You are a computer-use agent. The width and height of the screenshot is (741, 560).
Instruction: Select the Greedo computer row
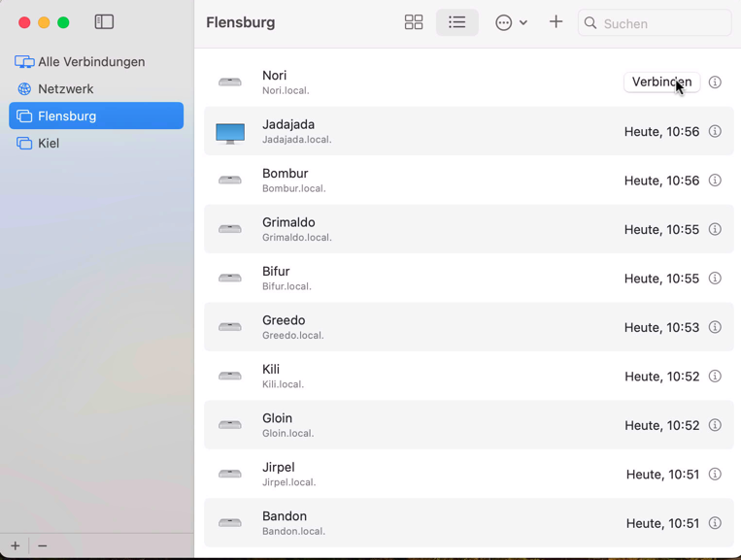point(437,327)
